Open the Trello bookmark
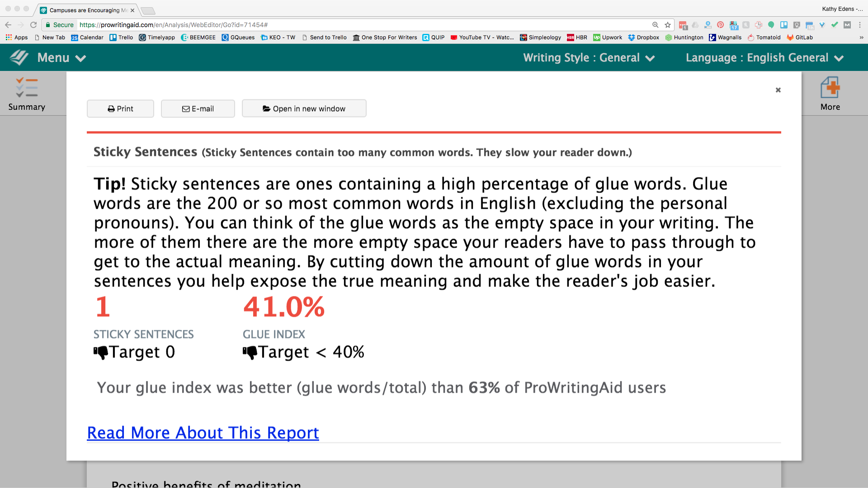 (121, 38)
